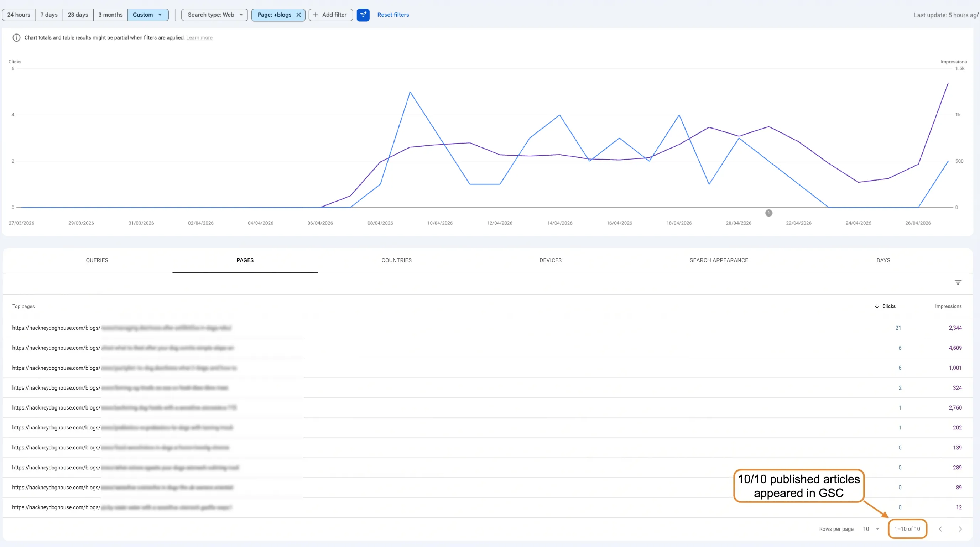Click the 1–10 of 10 pagination text
Viewport: 980px width, 547px height.
[x=907, y=529]
